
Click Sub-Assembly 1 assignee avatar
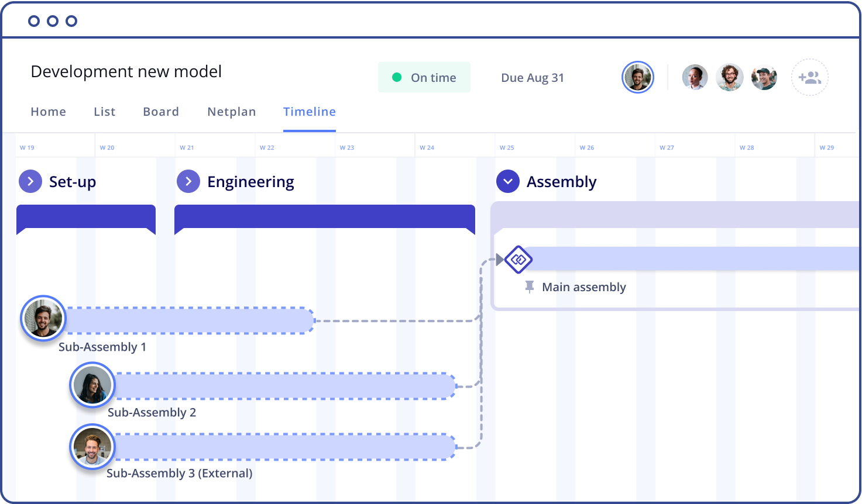coord(43,319)
